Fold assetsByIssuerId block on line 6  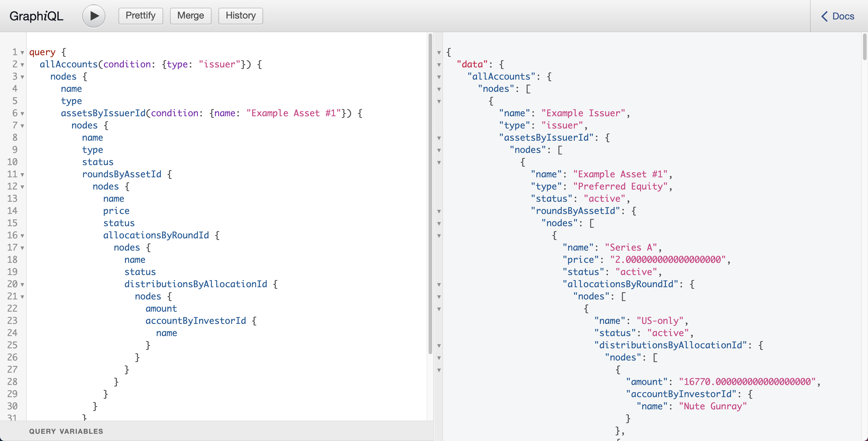(22, 114)
